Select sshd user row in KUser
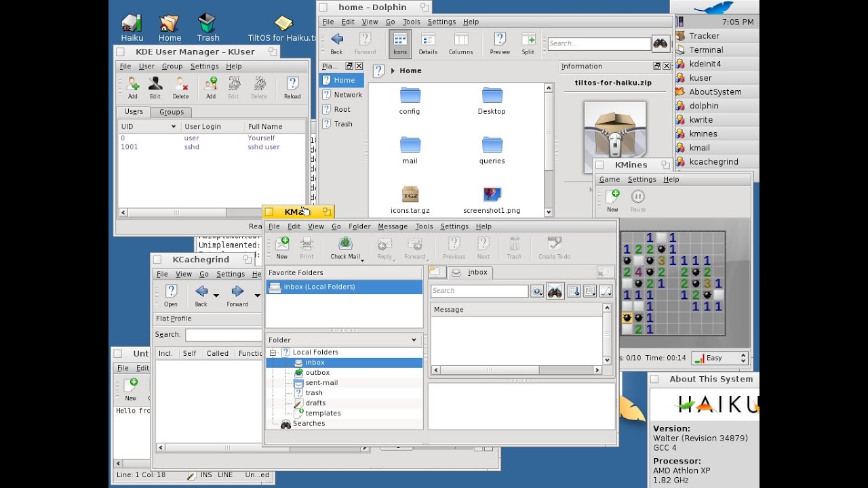The width and height of the screenshot is (868, 488). [212, 147]
